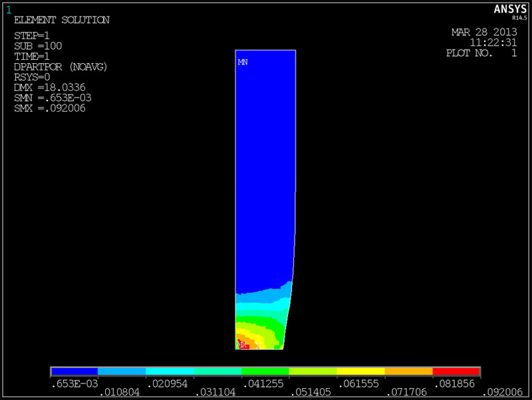This screenshot has width=532, height=400.
Task: Click the ANSYS logo text
Action: click(x=510, y=9)
